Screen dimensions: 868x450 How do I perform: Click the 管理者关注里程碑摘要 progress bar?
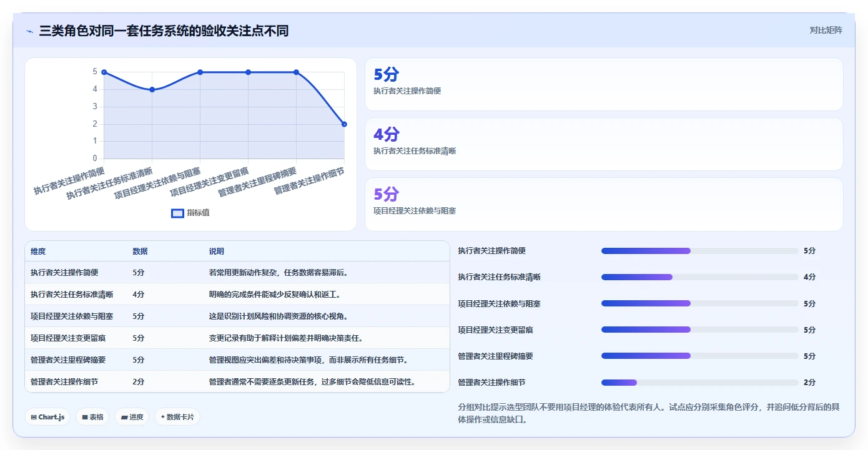click(699, 356)
